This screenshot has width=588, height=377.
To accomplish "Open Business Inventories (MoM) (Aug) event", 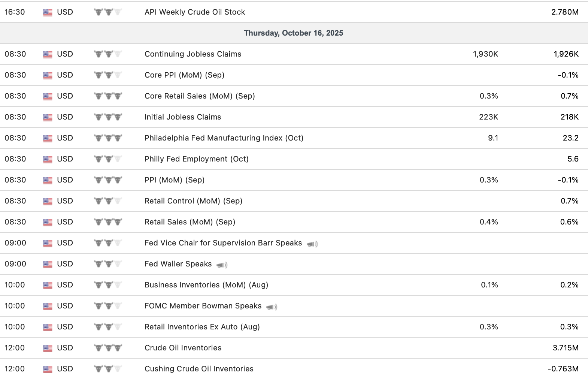I will [x=206, y=285].
